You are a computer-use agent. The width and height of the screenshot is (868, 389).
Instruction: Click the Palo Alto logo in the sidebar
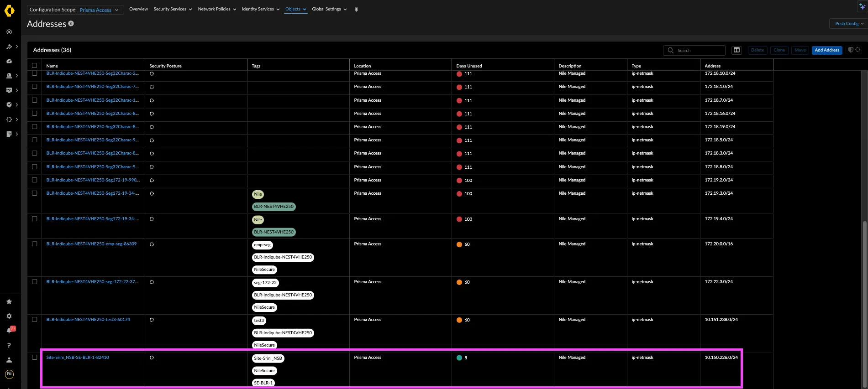tap(9, 10)
